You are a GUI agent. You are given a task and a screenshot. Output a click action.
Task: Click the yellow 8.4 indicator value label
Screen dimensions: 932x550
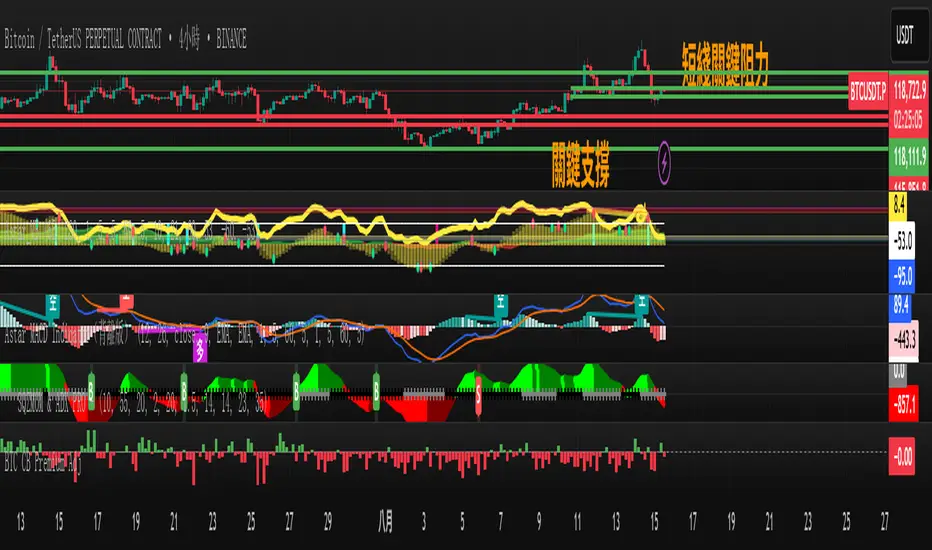point(899,206)
